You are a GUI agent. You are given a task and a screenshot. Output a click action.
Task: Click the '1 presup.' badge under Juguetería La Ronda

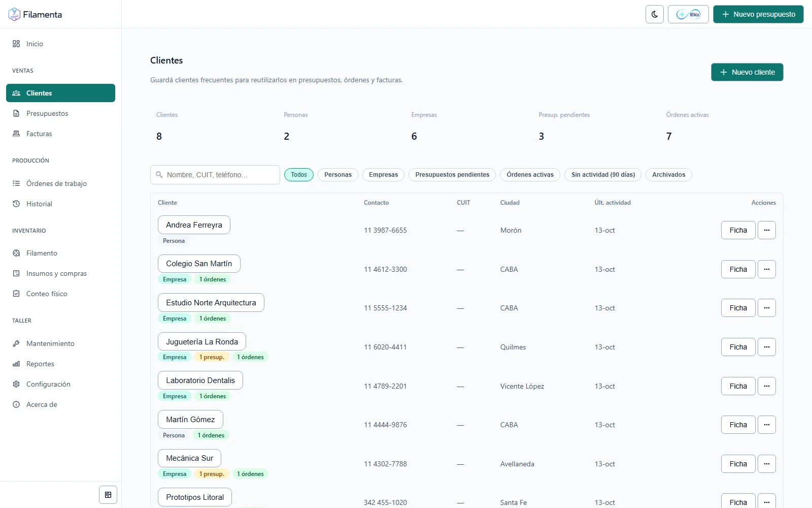click(212, 357)
